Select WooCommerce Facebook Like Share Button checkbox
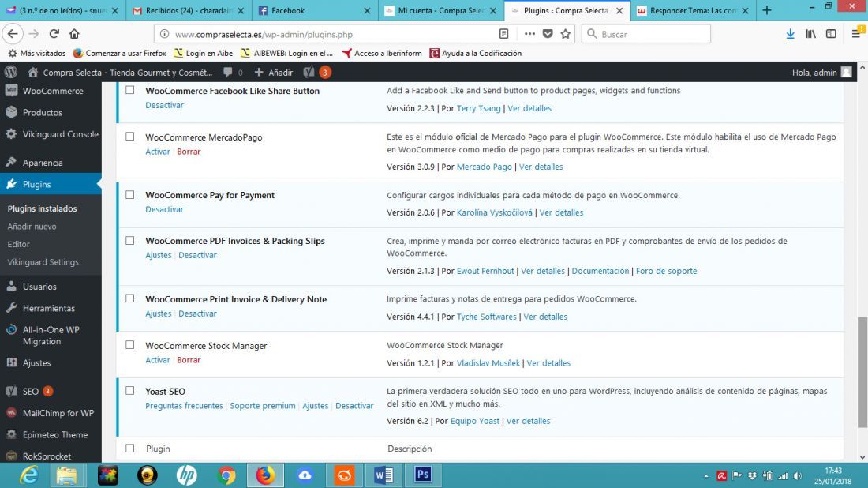The image size is (868, 488). coord(129,90)
